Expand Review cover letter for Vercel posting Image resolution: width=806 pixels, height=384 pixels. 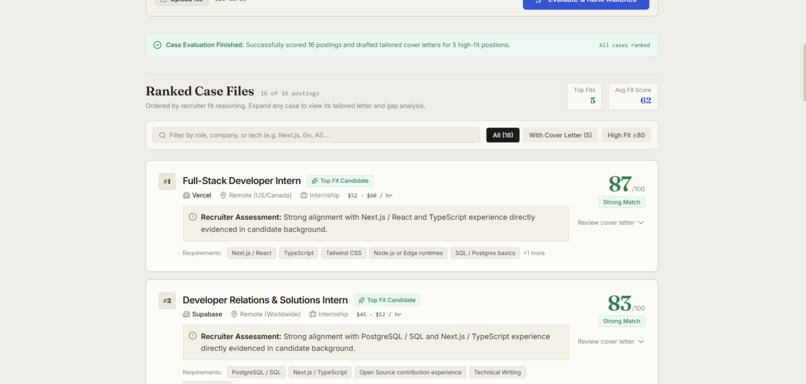(610, 223)
